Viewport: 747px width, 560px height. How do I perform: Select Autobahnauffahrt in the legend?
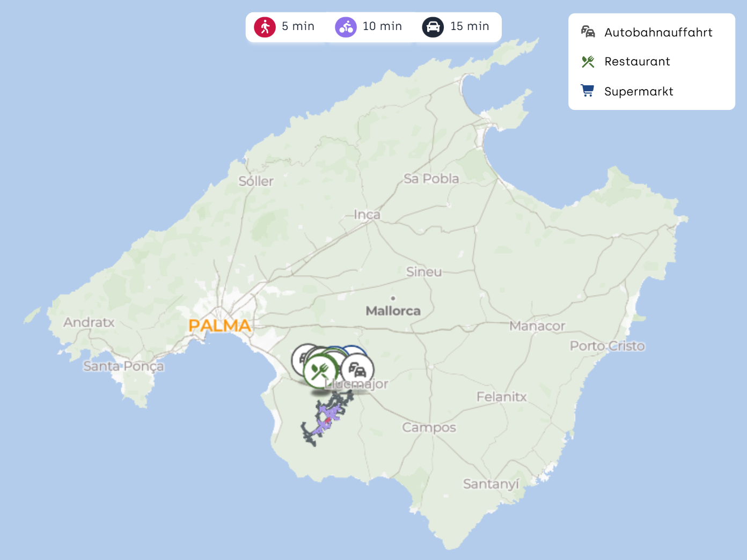(x=658, y=33)
